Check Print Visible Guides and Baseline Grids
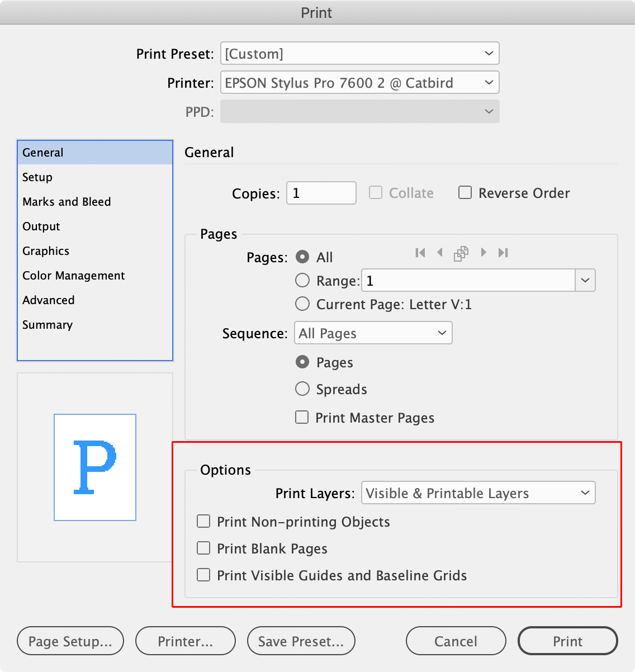This screenshot has height=672, width=635. (x=203, y=575)
